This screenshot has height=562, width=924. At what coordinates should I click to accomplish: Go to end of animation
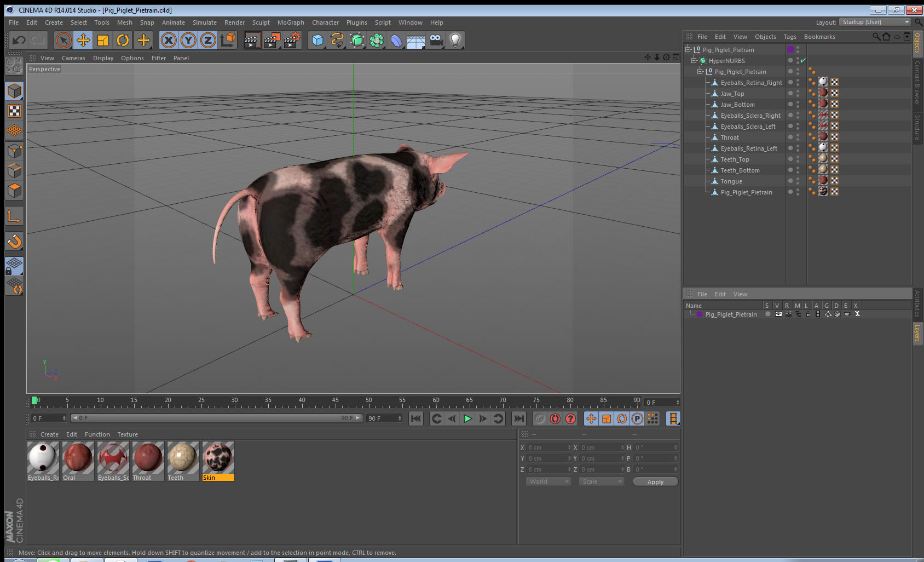[518, 418]
